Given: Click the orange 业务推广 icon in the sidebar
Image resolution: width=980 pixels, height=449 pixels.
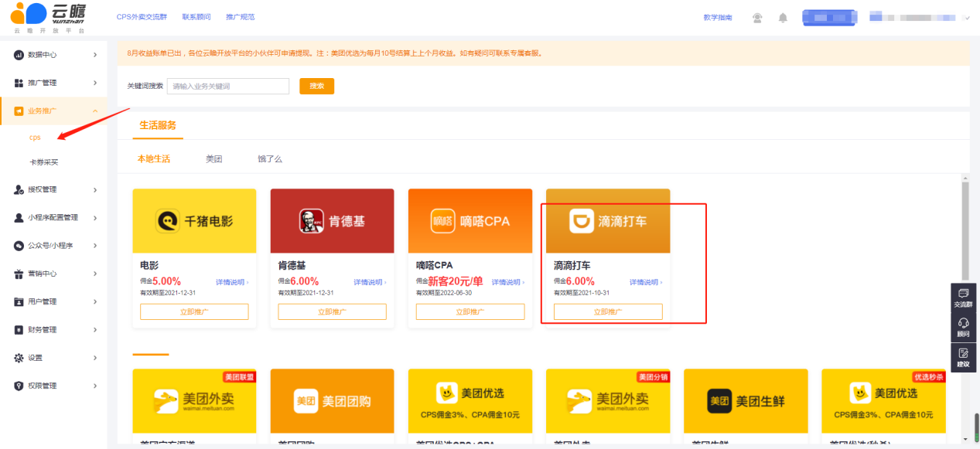Looking at the screenshot, I should 19,111.
